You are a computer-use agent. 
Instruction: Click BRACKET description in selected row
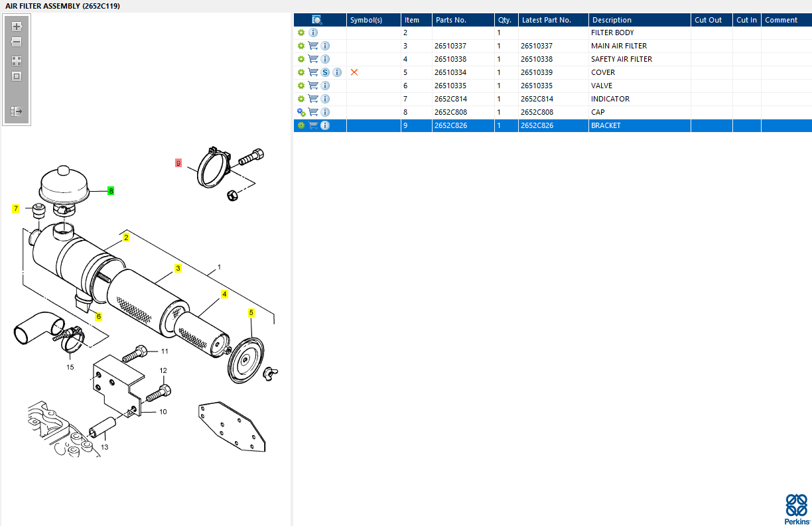606,125
